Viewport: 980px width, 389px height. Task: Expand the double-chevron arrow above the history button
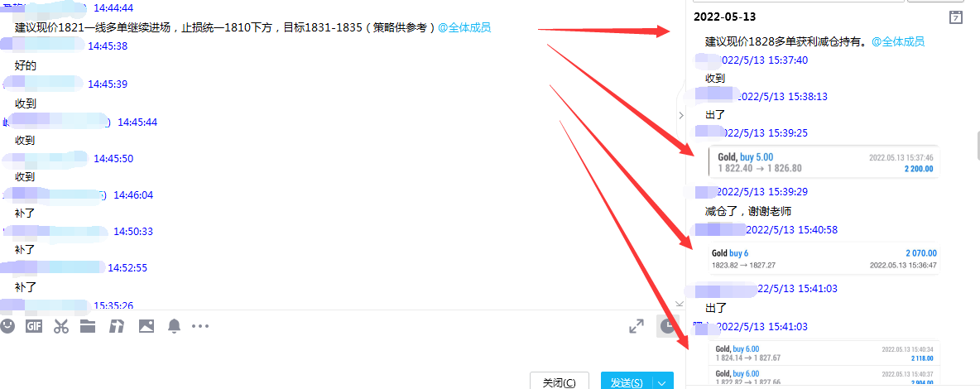point(680,303)
